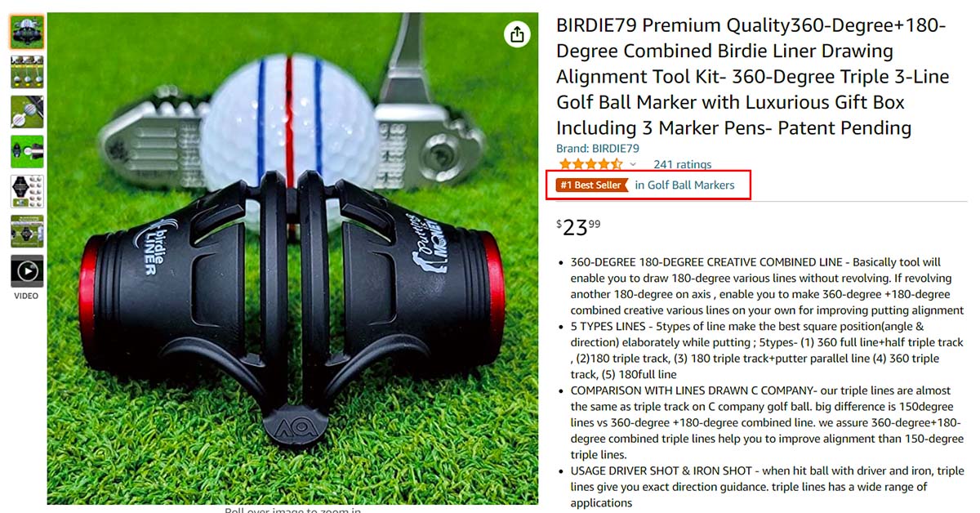Image resolution: width=980 pixels, height=513 pixels.
Task: Click the BIRDIE79 product title text
Action: pos(752,77)
